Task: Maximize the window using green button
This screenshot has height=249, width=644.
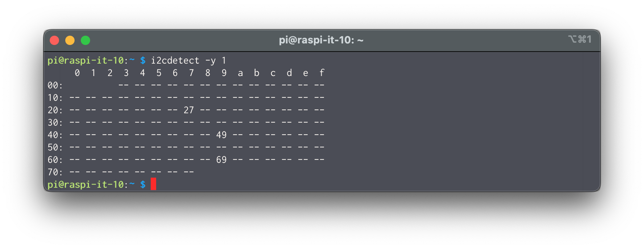Action: (x=85, y=40)
